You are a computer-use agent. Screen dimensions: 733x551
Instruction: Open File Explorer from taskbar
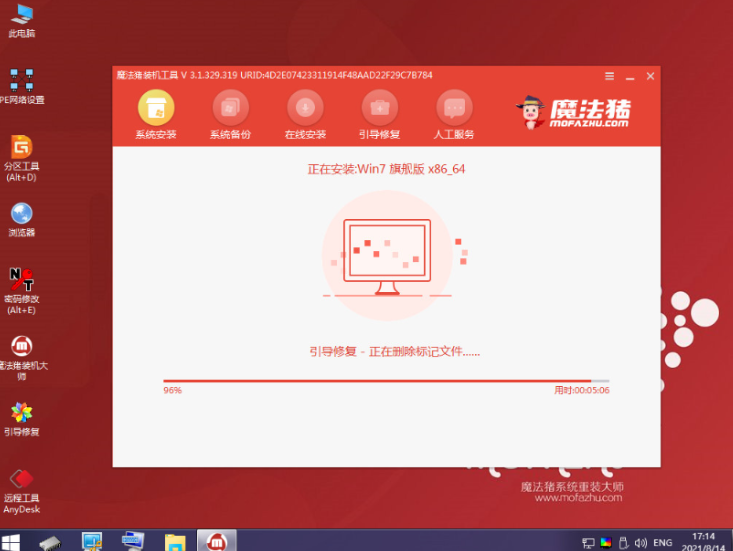[174, 541]
